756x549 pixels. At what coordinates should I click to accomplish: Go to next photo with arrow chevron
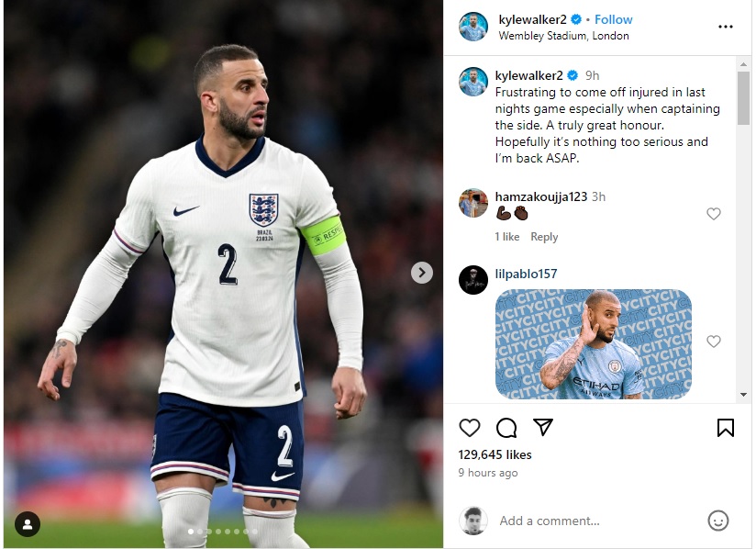pyautogui.click(x=422, y=273)
